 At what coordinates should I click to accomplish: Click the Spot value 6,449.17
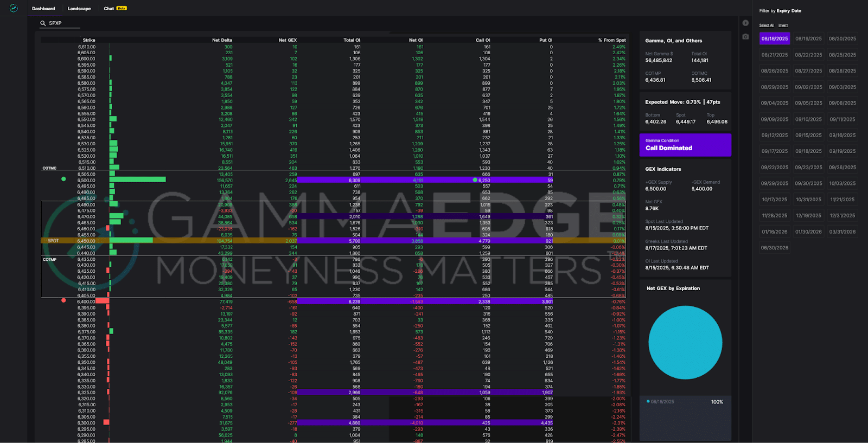click(x=686, y=121)
